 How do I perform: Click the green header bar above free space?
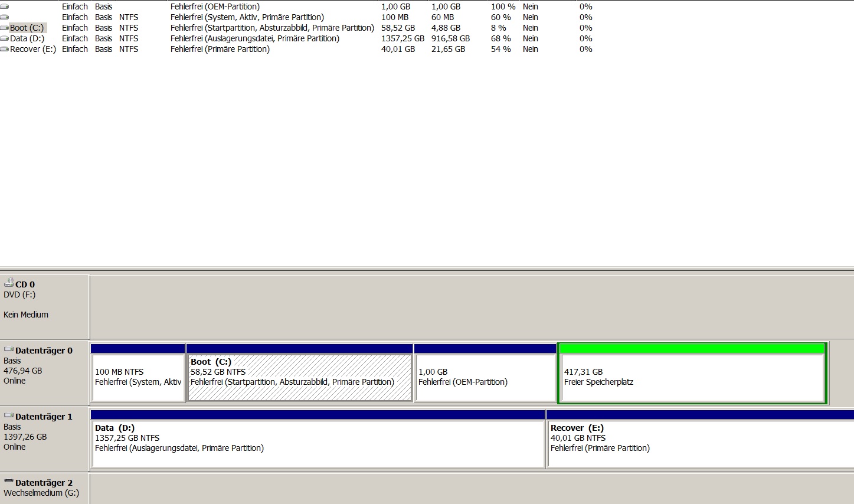[692, 349]
